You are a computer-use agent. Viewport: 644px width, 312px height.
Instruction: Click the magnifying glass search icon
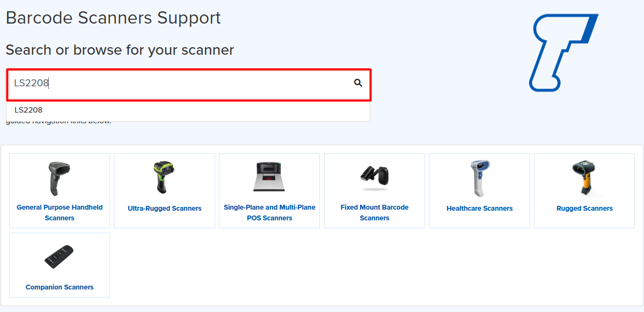(x=358, y=83)
